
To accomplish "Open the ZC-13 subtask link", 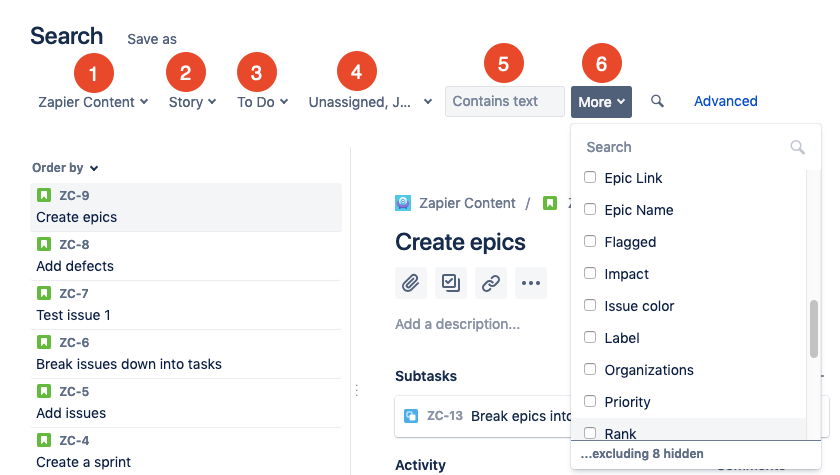I will (x=444, y=416).
